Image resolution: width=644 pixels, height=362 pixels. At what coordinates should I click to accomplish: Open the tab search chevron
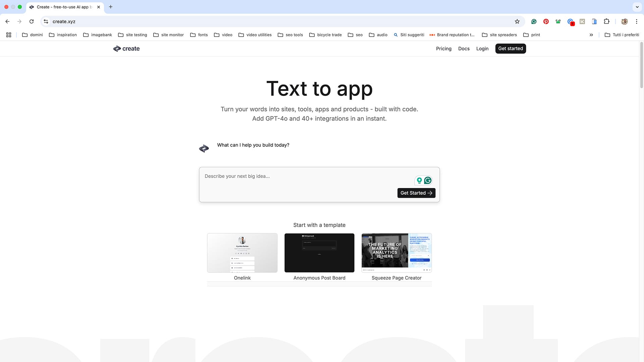[x=637, y=7]
